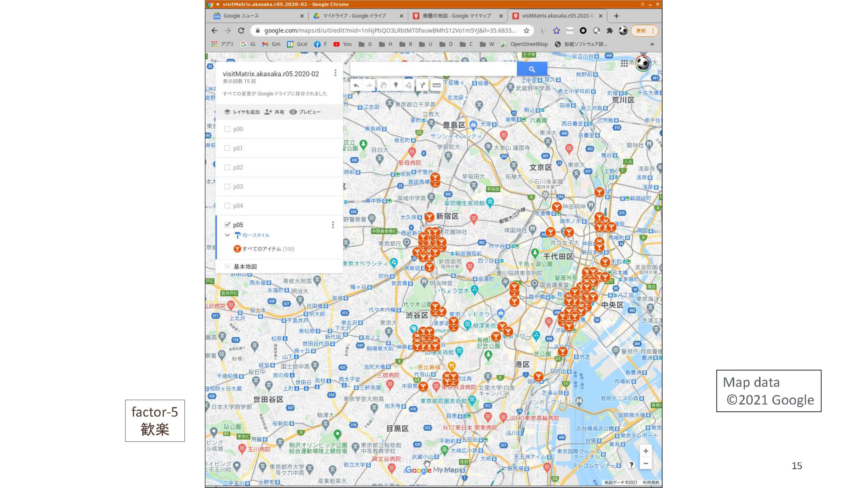Image resolution: width=868 pixels, height=488 pixels.
Task: Enable the p04 layer checkbox
Action: tap(227, 206)
